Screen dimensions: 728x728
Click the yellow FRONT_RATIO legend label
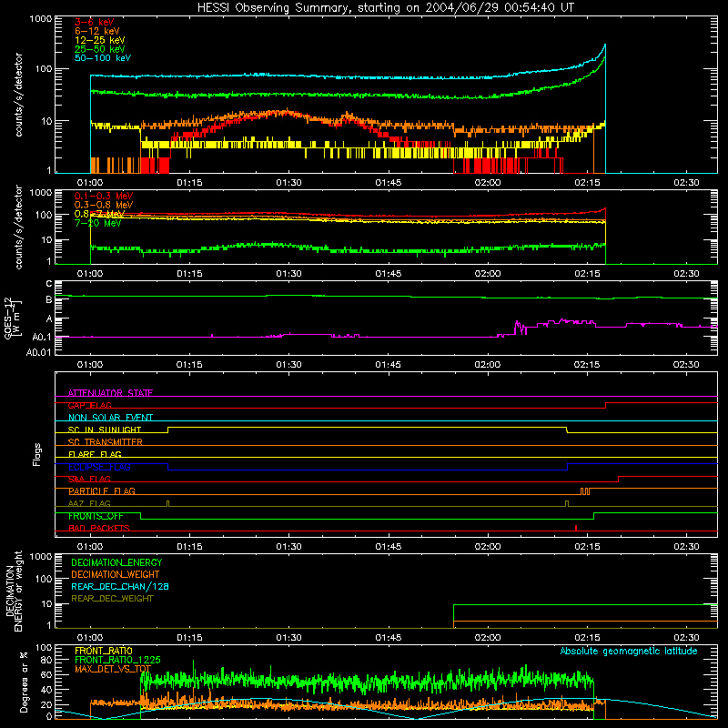point(104,651)
